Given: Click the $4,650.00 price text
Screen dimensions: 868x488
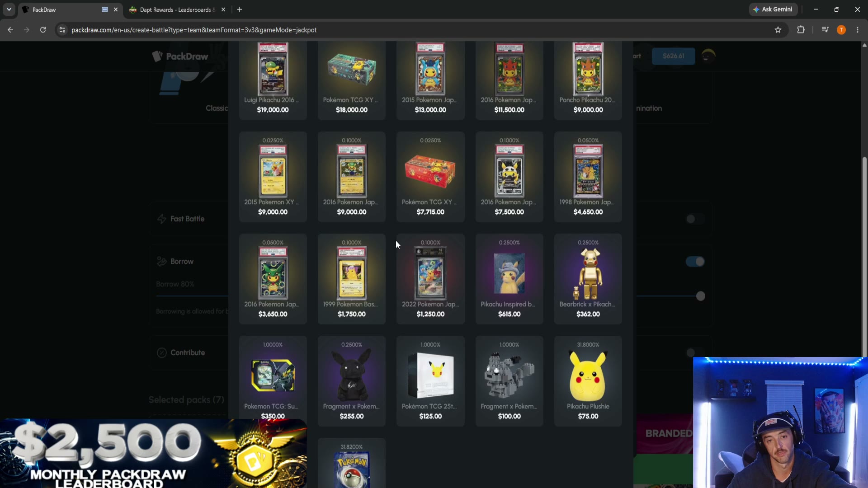Looking at the screenshot, I should 588,212.
